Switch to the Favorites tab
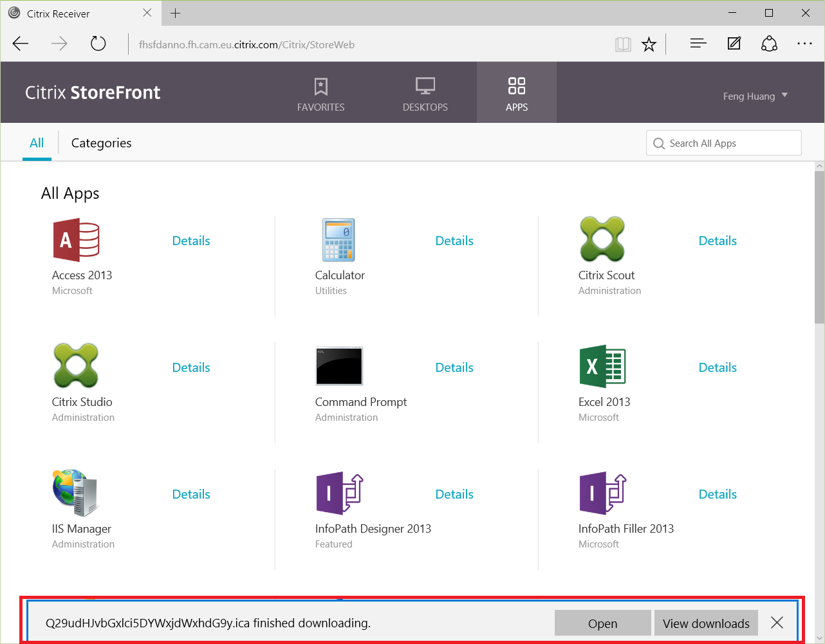The height and width of the screenshot is (644, 825). coord(320,94)
